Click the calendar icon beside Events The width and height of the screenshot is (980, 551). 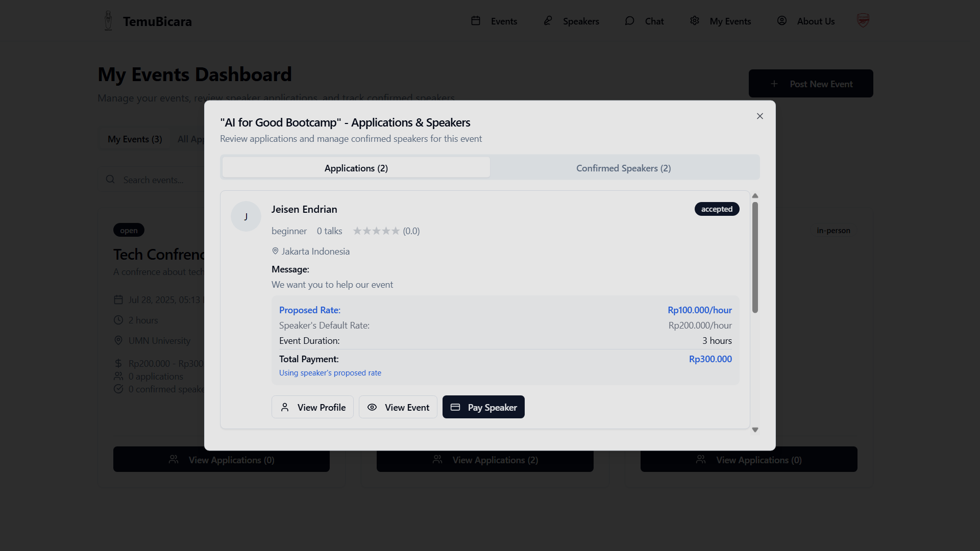tap(476, 21)
